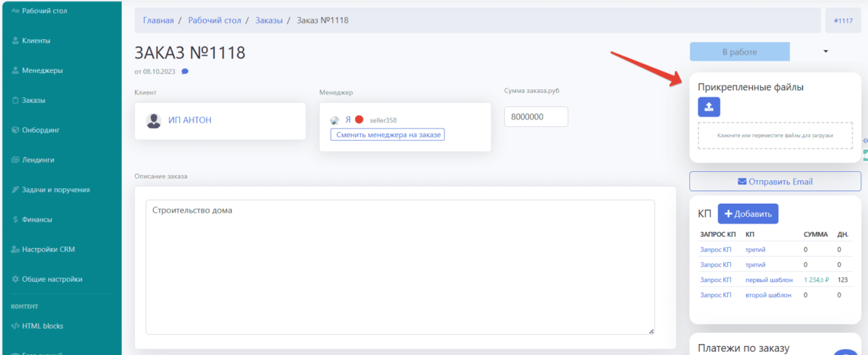Open Онбординг in the sidebar

coord(41,130)
